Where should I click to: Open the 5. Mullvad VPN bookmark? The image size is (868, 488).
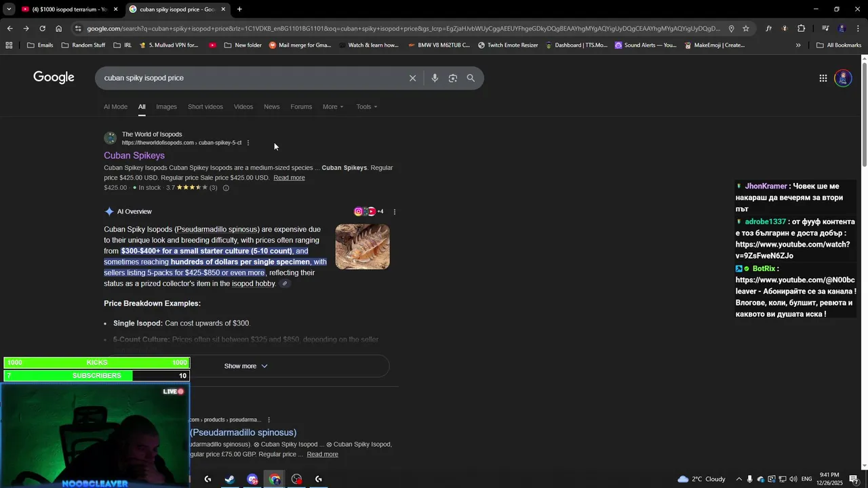tap(168, 45)
